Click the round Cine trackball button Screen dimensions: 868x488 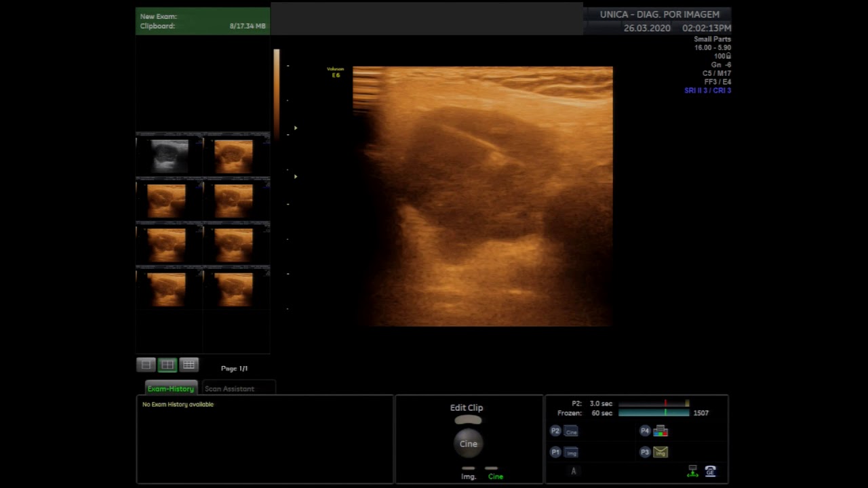(469, 444)
